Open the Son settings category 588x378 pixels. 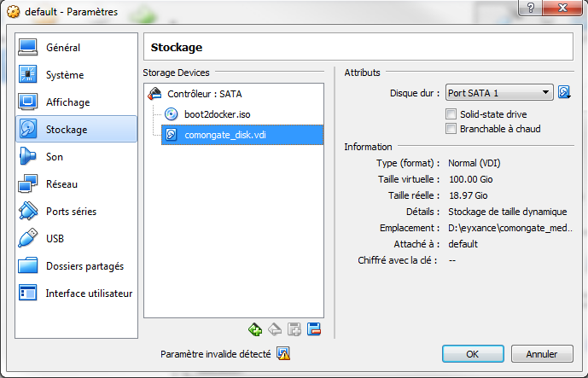(76, 157)
